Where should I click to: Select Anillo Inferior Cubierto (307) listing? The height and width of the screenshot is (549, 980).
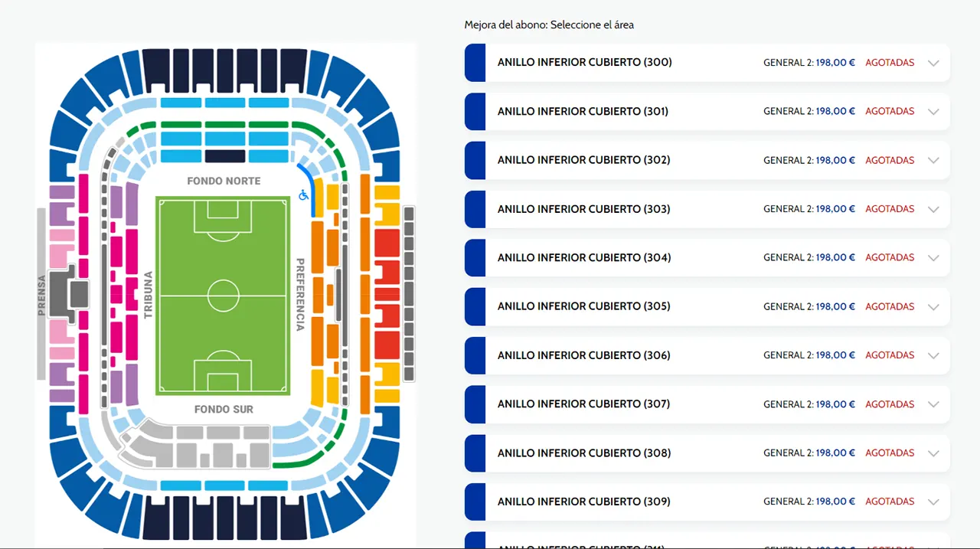coord(583,404)
